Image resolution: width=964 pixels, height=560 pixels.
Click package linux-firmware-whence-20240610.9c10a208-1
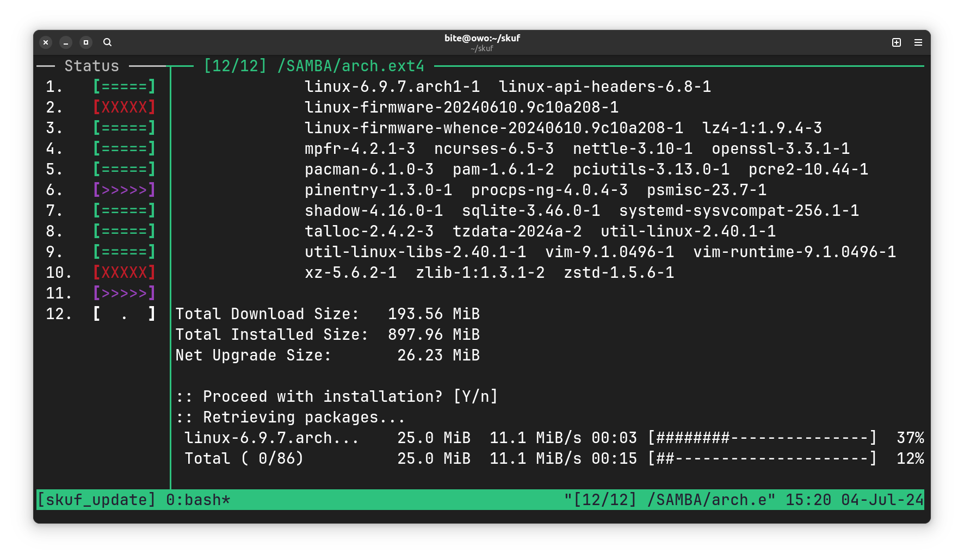[x=494, y=128]
